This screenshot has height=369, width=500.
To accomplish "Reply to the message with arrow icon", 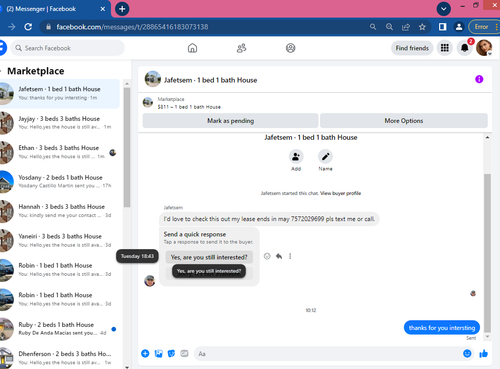I will tap(279, 256).
